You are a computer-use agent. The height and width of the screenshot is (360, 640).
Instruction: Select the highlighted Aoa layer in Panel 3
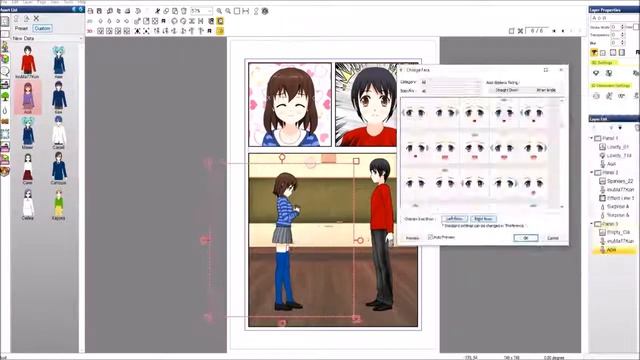tap(614, 250)
